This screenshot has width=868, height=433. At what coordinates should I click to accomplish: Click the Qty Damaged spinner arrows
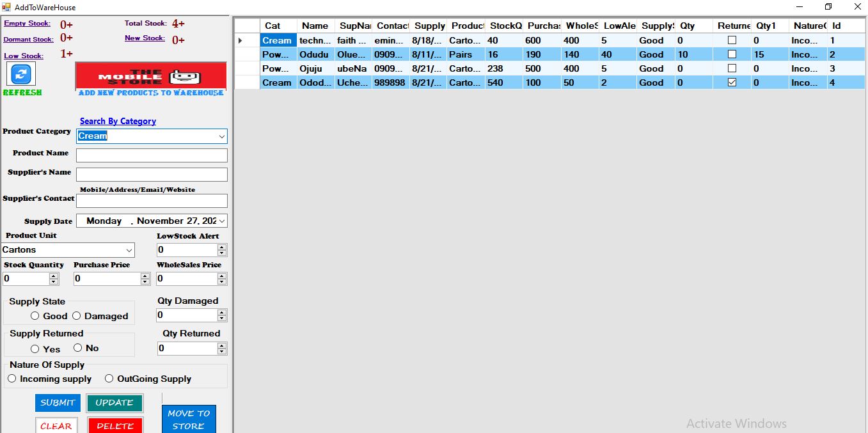click(x=222, y=315)
